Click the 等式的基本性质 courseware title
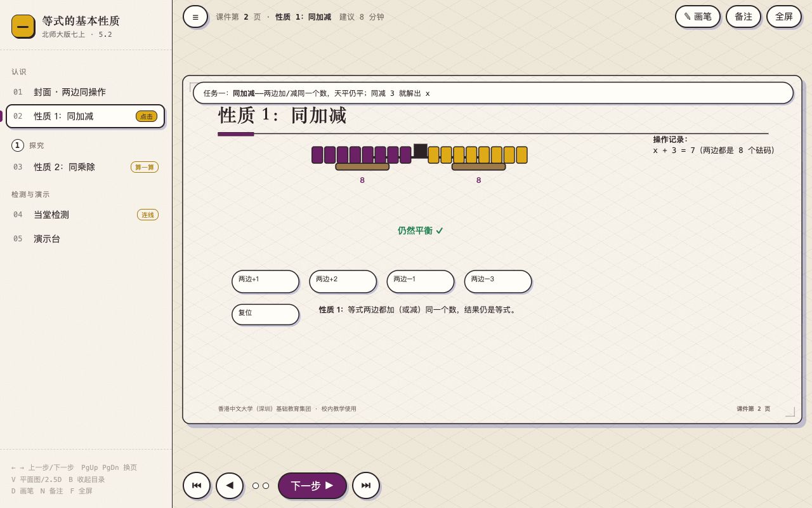This screenshot has width=812, height=508. pyautogui.click(x=81, y=21)
